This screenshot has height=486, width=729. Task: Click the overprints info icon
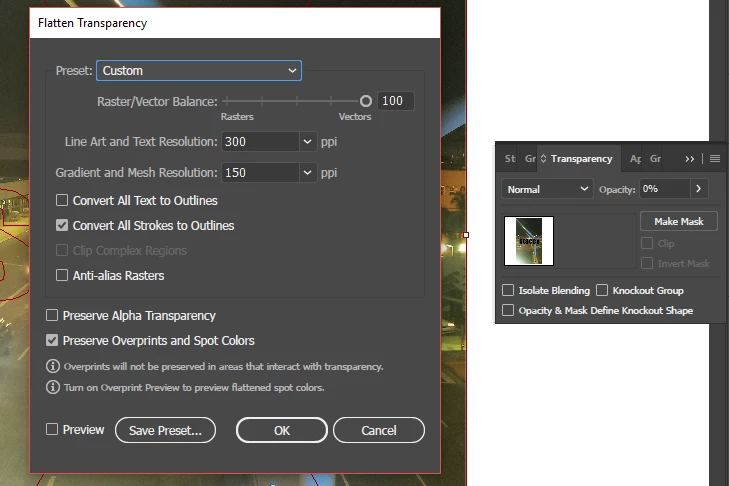[53, 366]
